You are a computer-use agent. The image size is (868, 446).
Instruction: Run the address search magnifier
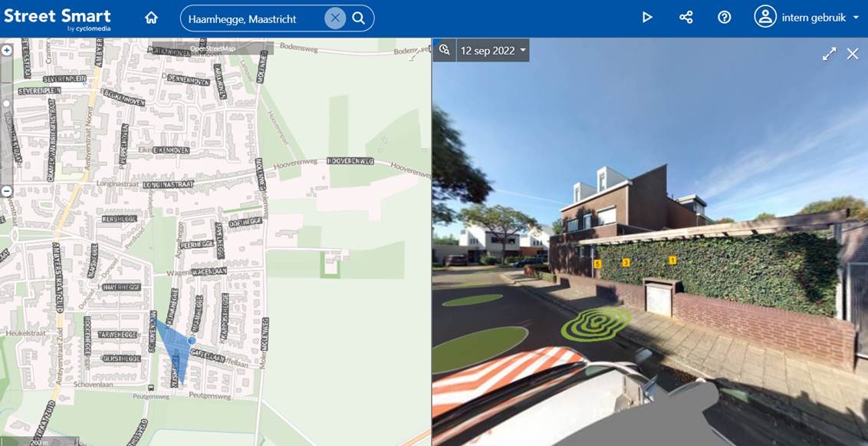coord(359,18)
